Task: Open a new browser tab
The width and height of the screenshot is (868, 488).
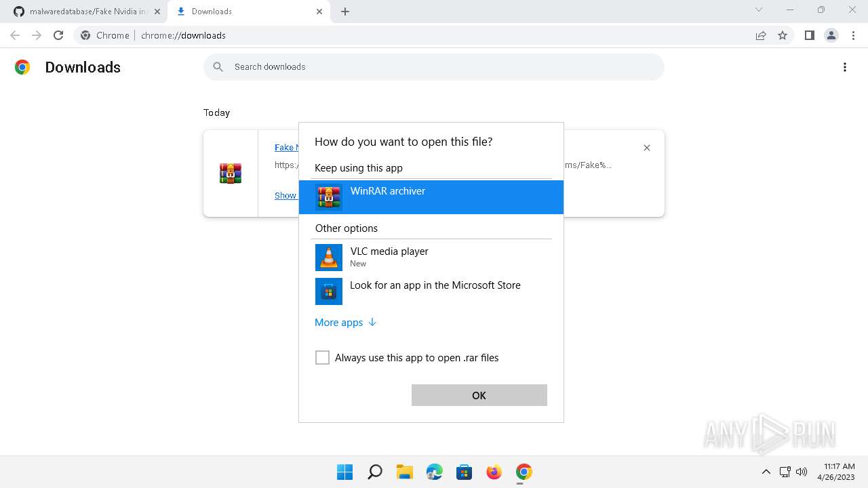Action: tap(345, 12)
